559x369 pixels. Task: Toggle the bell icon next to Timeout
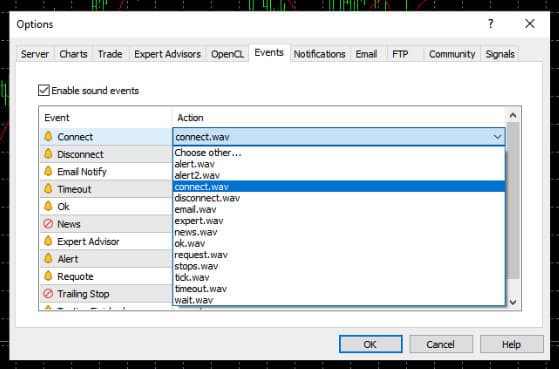tap(48, 189)
